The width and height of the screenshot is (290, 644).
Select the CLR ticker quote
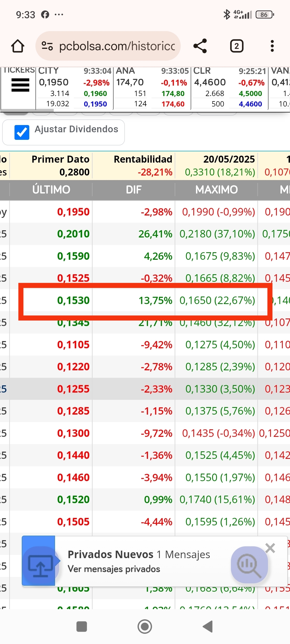[x=230, y=87]
